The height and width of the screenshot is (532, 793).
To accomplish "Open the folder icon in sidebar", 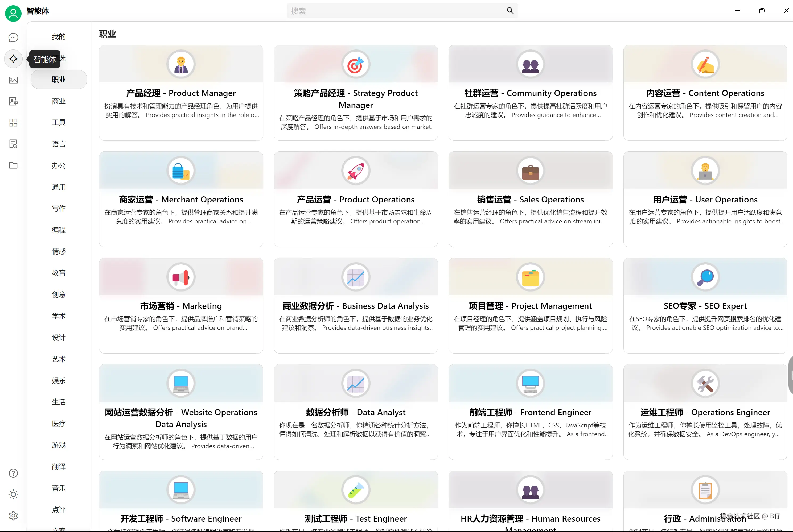I will point(13,165).
